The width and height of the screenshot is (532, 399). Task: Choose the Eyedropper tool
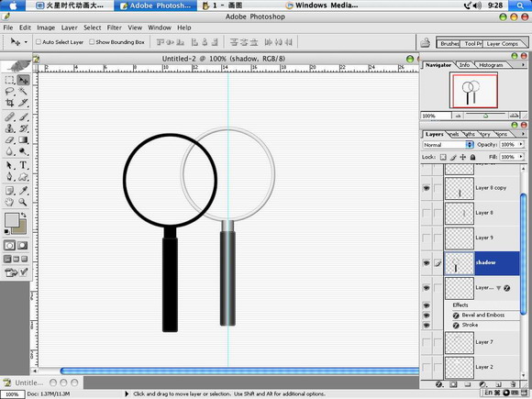point(23,191)
